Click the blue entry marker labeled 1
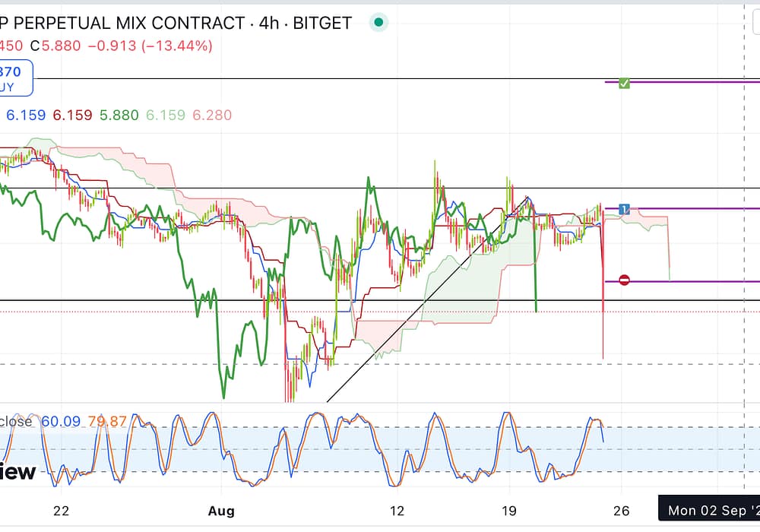760x532 pixels. pos(624,208)
